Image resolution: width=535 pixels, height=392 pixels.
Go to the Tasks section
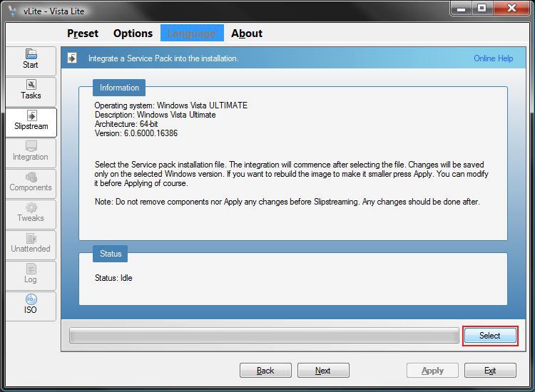31,90
